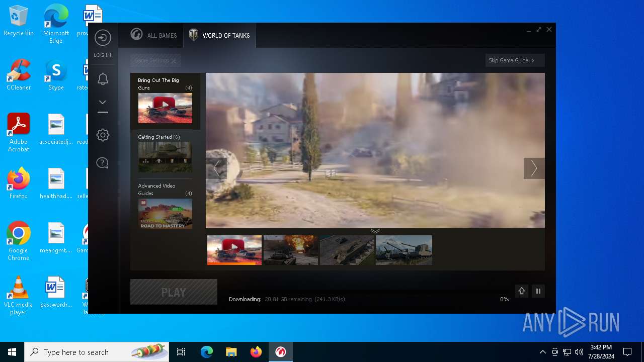Close the Game Settings tag
Image resolution: width=644 pixels, height=362 pixels.
click(x=174, y=61)
